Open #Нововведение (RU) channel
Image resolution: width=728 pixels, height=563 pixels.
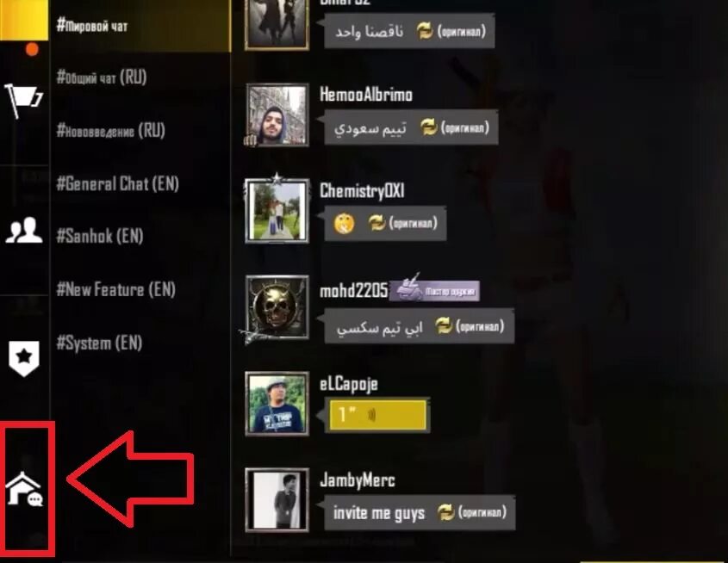click(110, 130)
